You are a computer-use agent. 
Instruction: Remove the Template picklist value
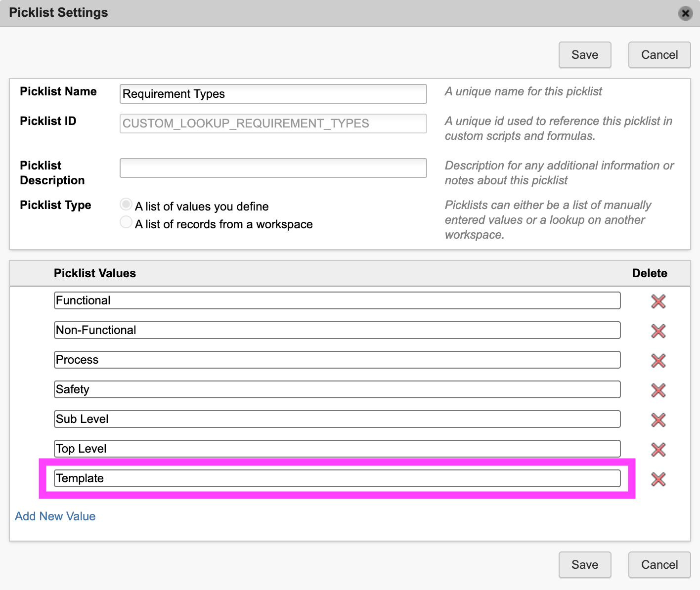coord(658,479)
